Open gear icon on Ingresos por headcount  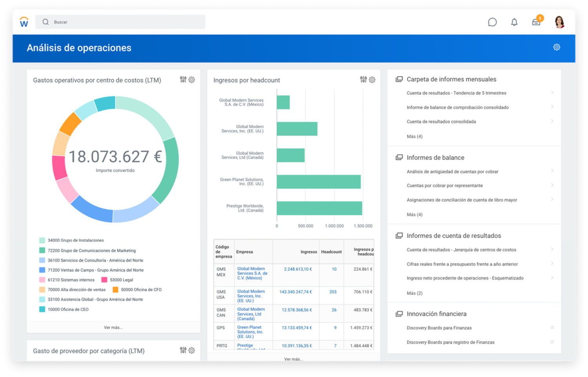(x=372, y=80)
